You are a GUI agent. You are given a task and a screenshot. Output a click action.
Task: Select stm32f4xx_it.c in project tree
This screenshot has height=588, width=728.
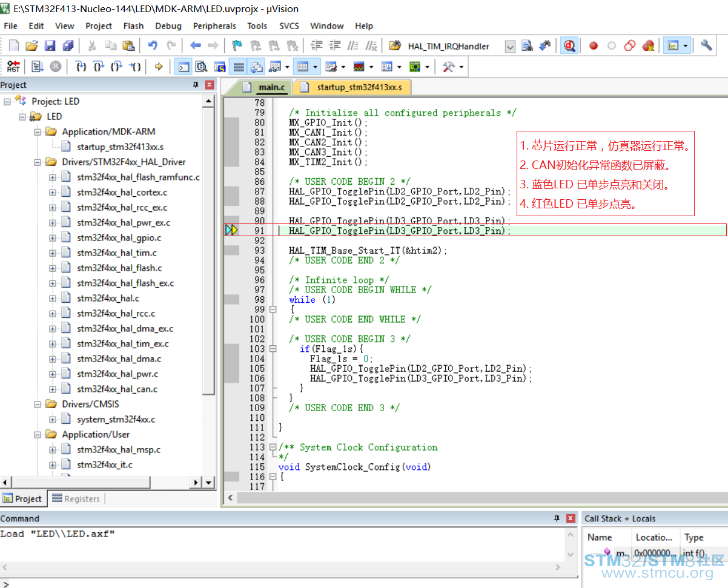[105, 464]
